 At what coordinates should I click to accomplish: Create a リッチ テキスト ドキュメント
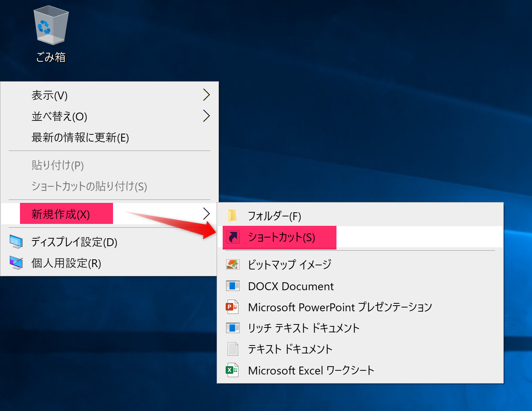pyautogui.click(x=303, y=327)
